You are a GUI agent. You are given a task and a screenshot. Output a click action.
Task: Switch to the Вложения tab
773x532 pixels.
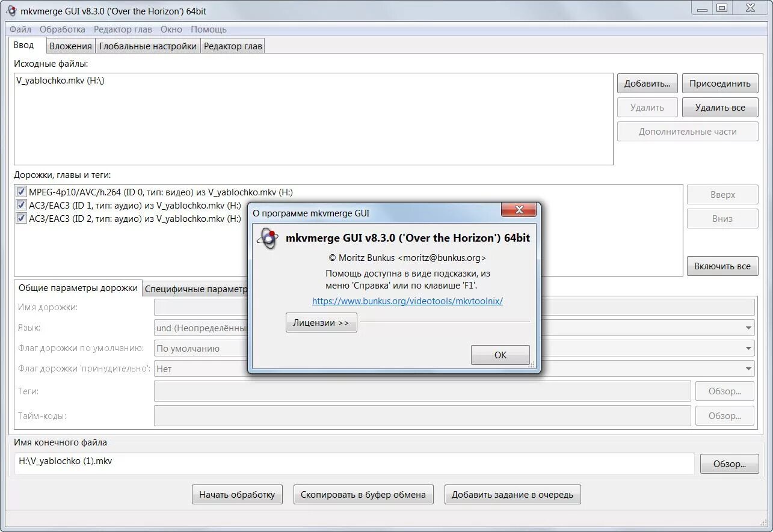point(70,46)
